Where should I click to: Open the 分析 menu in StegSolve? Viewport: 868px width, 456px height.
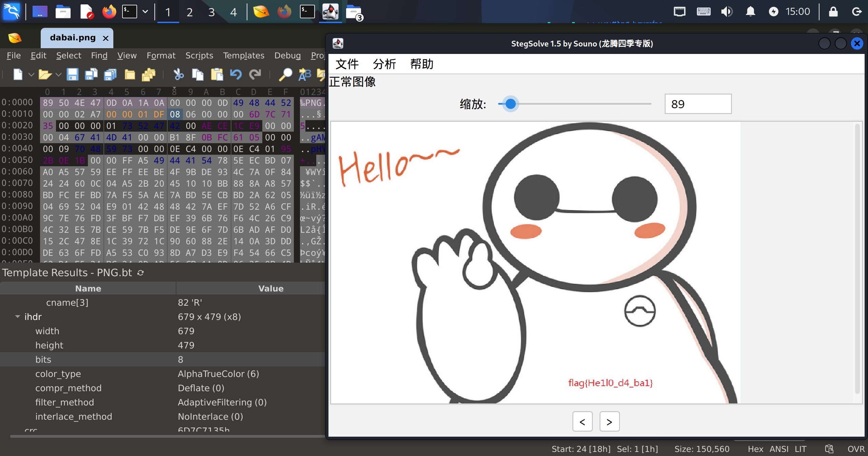(384, 64)
